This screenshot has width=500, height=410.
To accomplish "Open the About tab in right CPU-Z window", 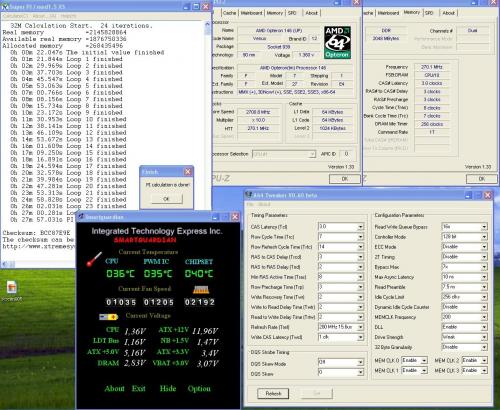I will [449, 13].
